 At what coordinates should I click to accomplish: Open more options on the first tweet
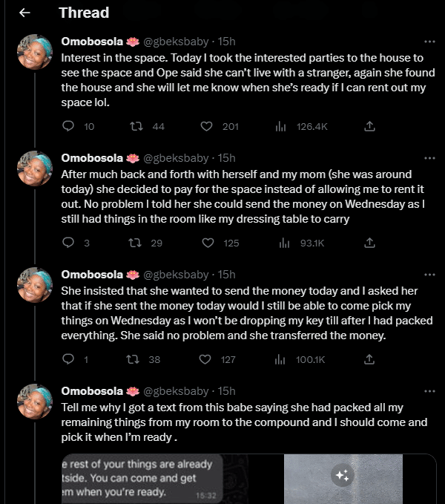click(x=429, y=42)
